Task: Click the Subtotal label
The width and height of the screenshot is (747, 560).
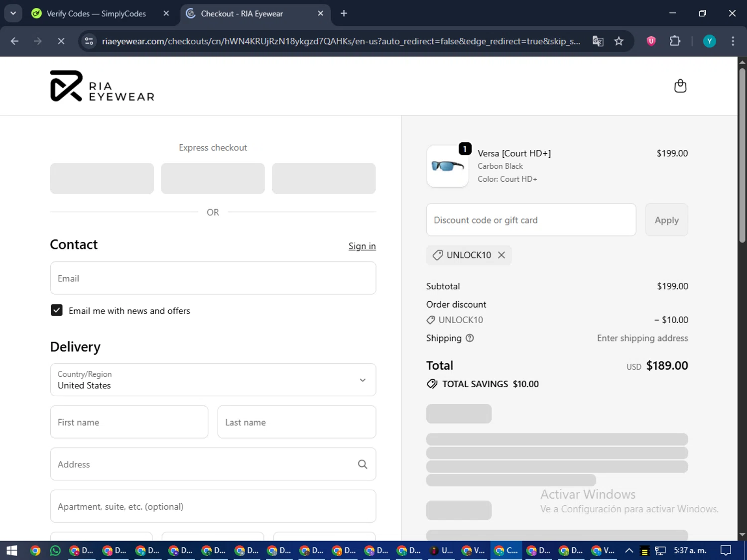Action: [443, 286]
